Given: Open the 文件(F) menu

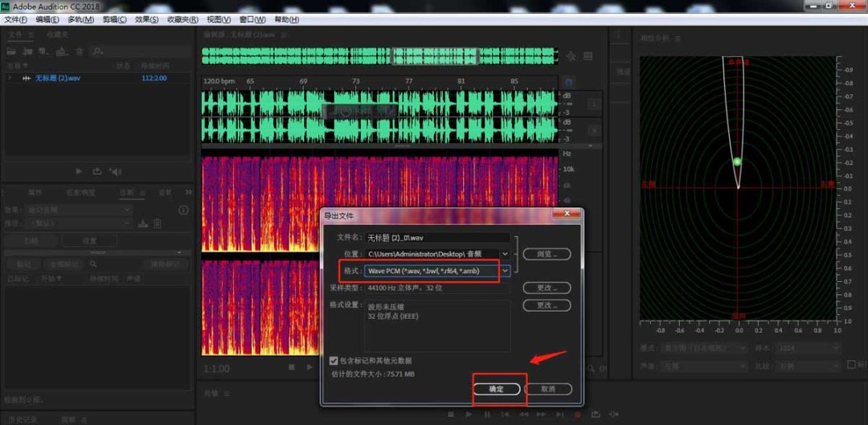Looking at the screenshot, I should [16, 19].
